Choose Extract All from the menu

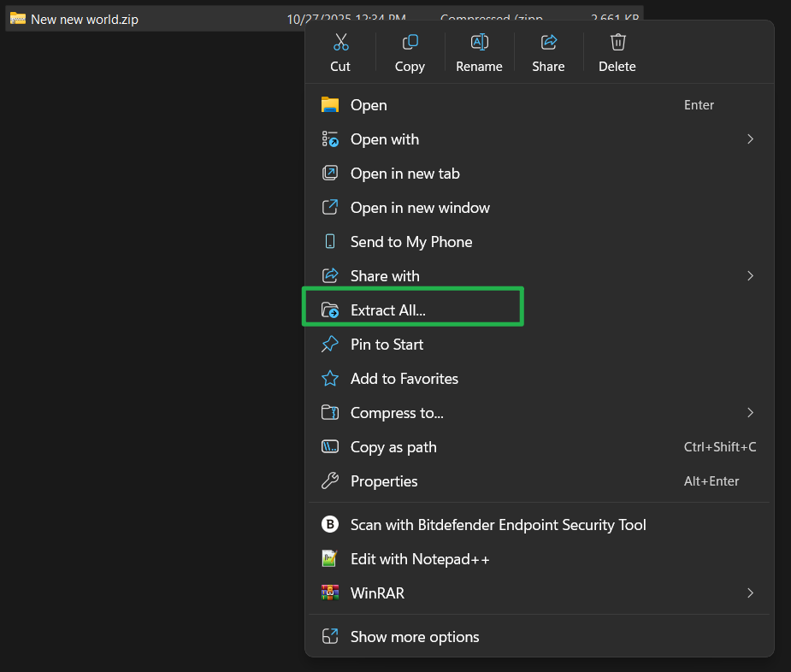click(388, 310)
